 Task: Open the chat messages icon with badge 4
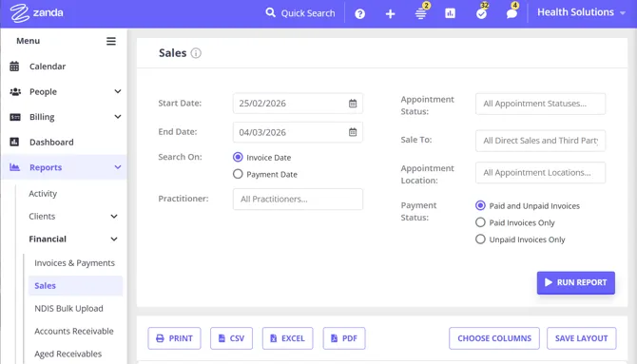(x=512, y=14)
